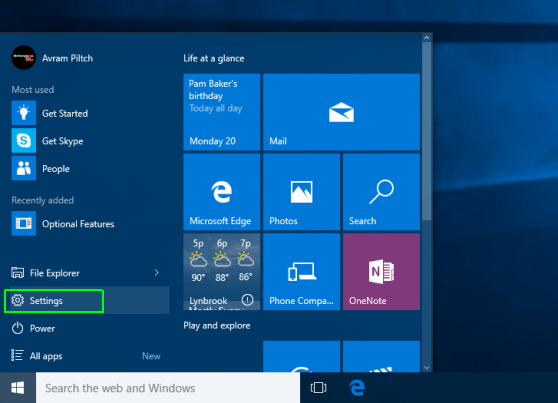Image resolution: width=558 pixels, height=403 pixels.
Task: Open the Search tile with magnifier
Action: [381, 192]
